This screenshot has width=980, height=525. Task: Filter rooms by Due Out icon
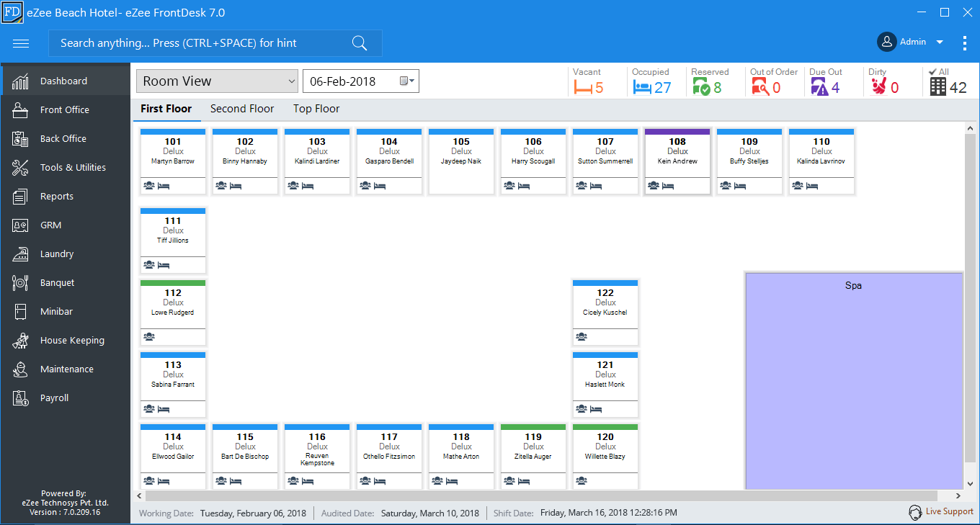tap(819, 87)
